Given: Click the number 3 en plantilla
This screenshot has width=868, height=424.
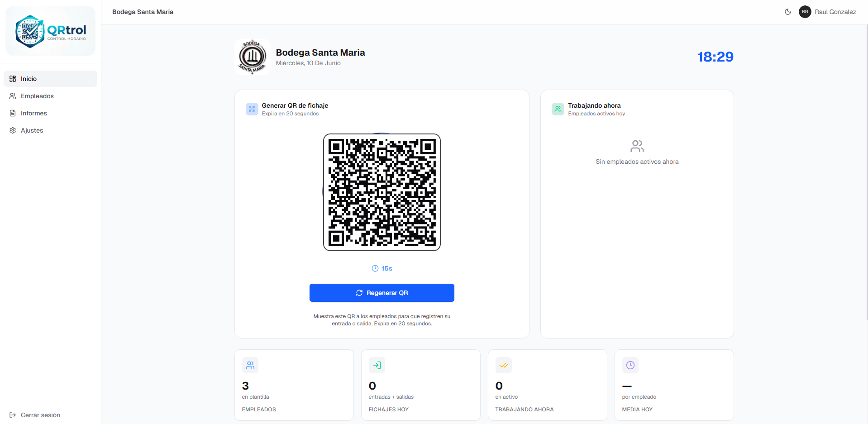Looking at the screenshot, I should coord(245,386).
